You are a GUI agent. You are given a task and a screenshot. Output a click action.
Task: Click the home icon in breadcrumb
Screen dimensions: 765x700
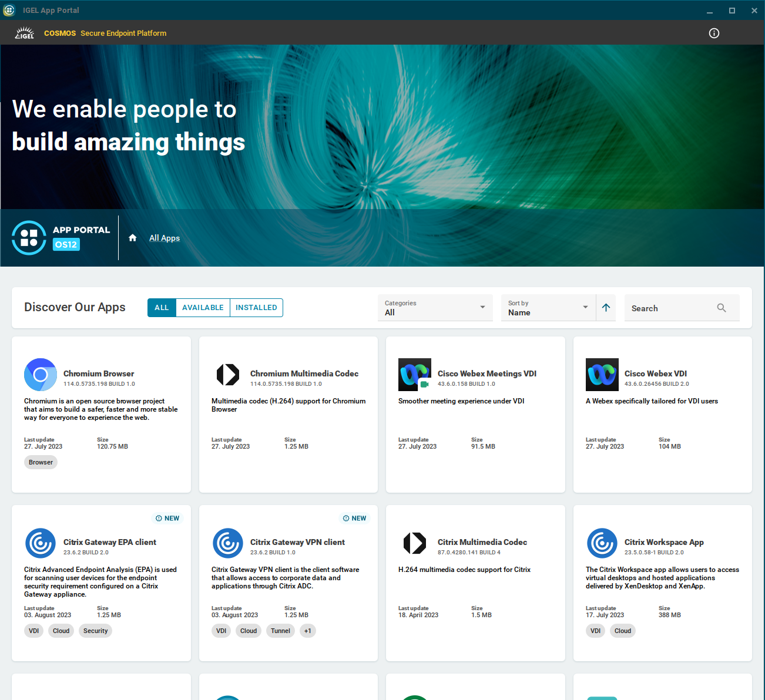tap(133, 238)
